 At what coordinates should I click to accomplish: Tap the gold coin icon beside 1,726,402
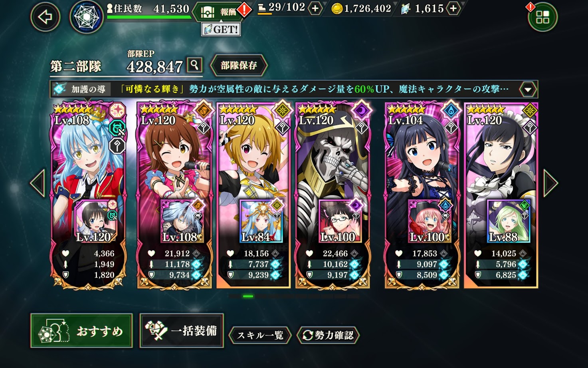coord(337,9)
